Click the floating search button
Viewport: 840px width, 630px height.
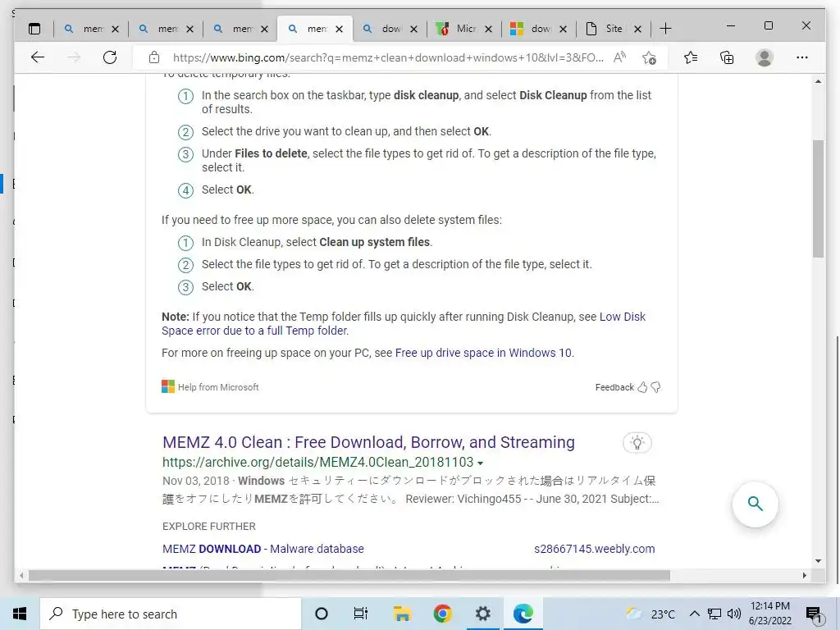pos(756,504)
